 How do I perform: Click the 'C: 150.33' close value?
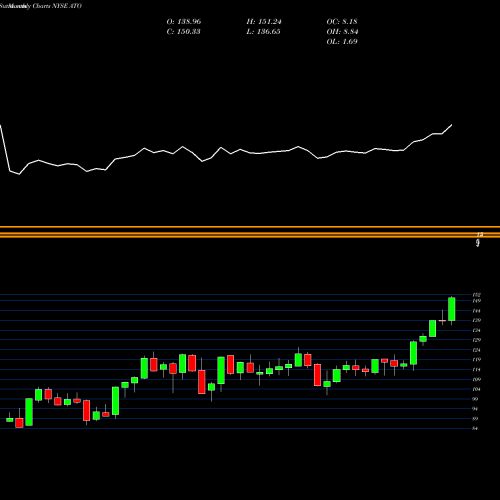183,32
